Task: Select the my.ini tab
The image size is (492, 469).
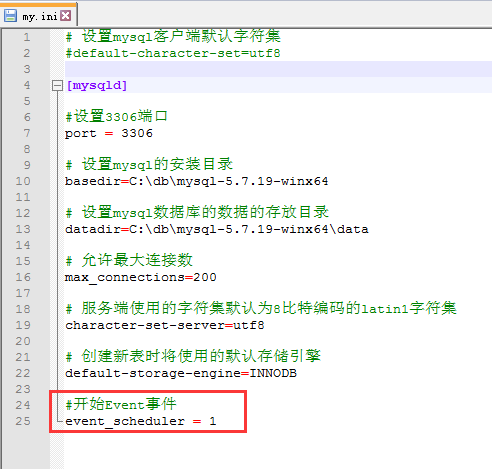Action: pos(39,15)
